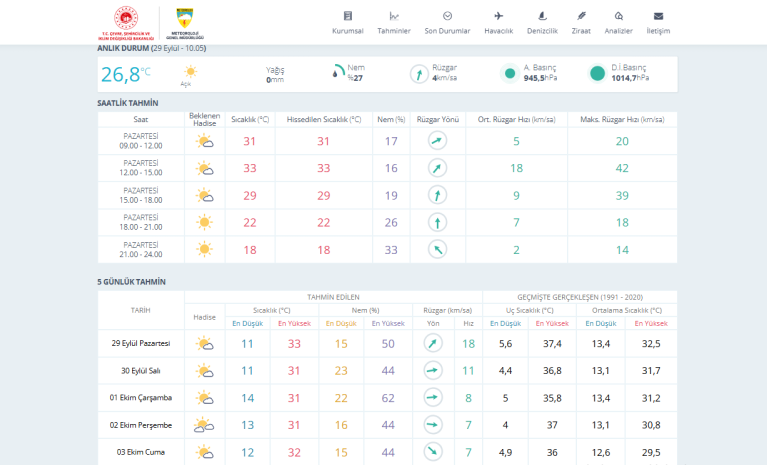Click the TARİH column header
The height and width of the screenshot is (465, 767).
coord(141,310)
